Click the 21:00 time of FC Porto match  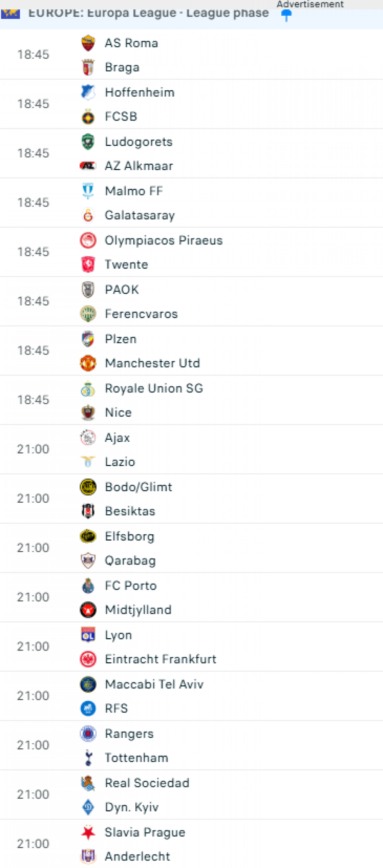(33, 597)
